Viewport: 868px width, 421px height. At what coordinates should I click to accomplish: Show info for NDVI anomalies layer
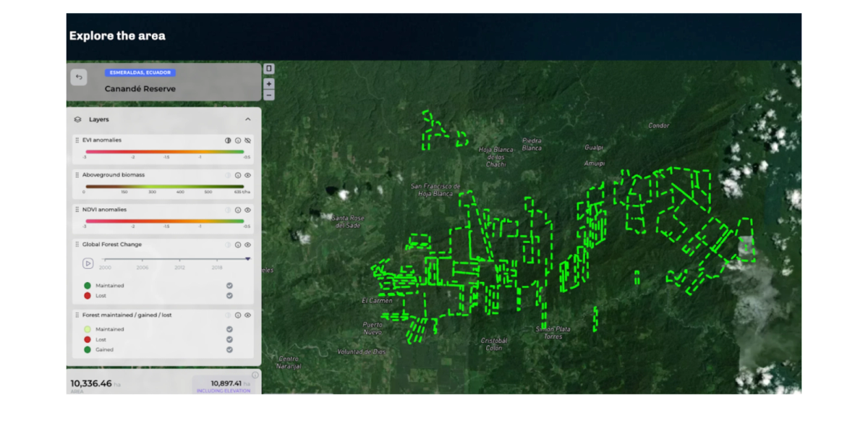(x=238, y=210)
